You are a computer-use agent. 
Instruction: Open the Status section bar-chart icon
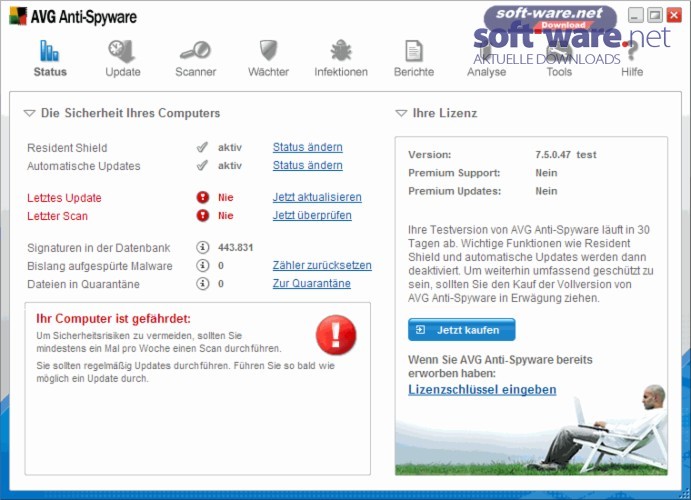click(49, 51)
